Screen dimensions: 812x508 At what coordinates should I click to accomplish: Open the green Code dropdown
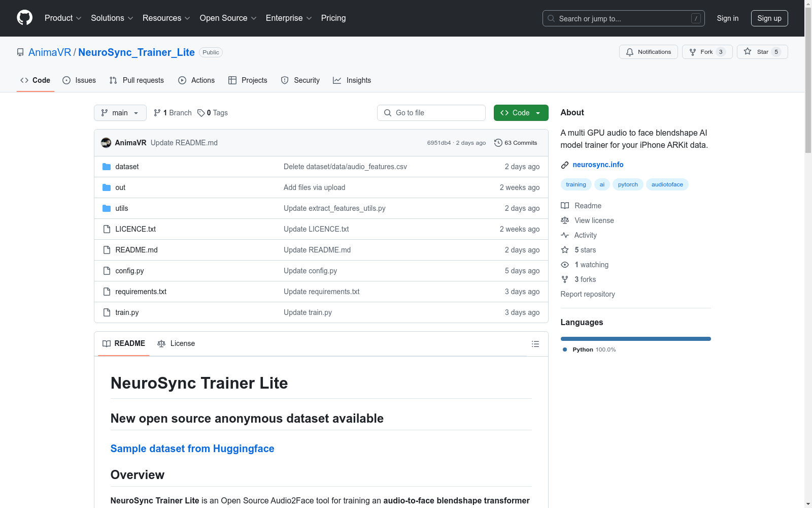coord(521,113)
